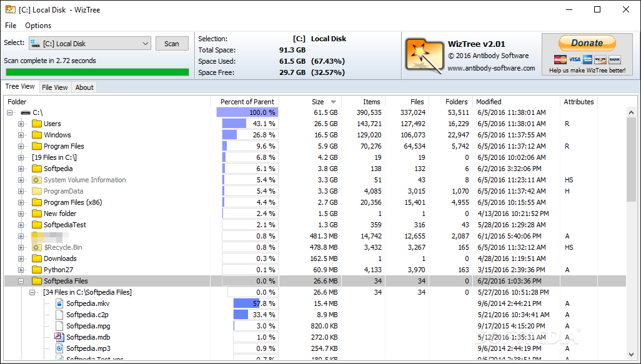Click the $Recycle.Bin gear folder icon
Viewport: 641px width, 364px height.
click(37, 247)
